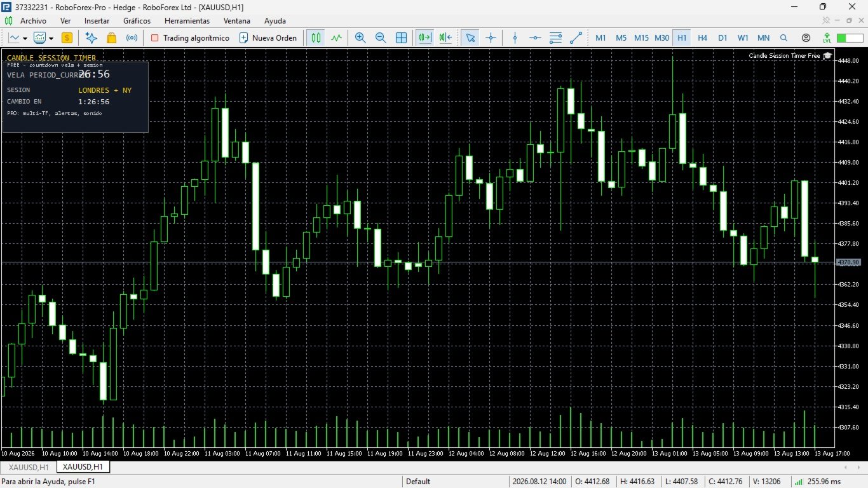The width and height of the screenshot is (868, 488).
Task: Select the vertical line drawing tool
Action: click(x=515, y=37)
